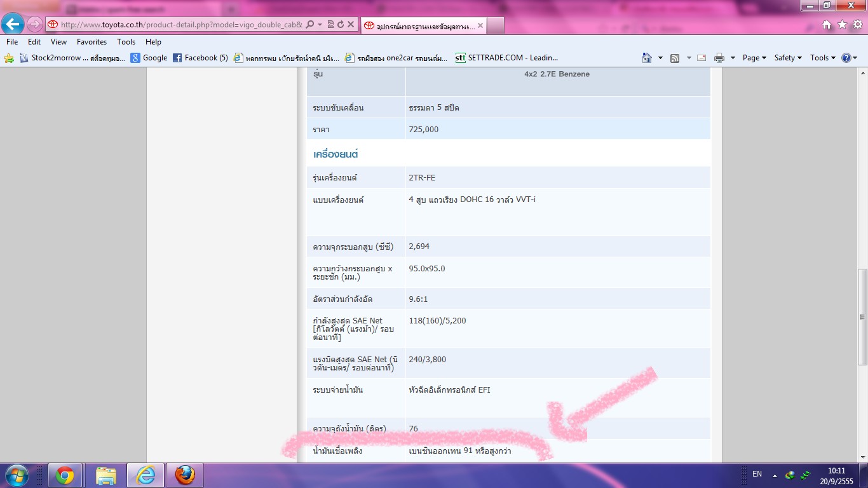Select engine model text 2TR-FE

click(x=422, y=178)
